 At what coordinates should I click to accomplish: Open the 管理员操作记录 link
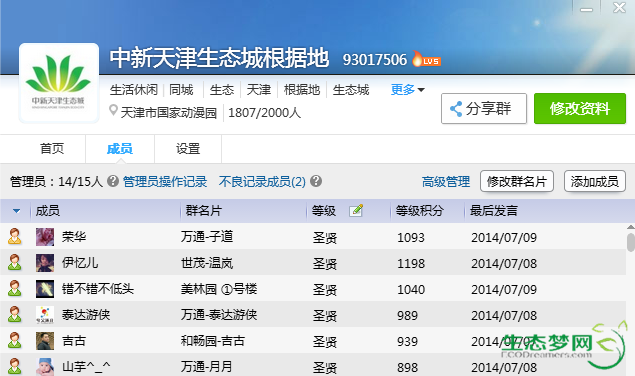pyautogui.click(x=165, y=181)
